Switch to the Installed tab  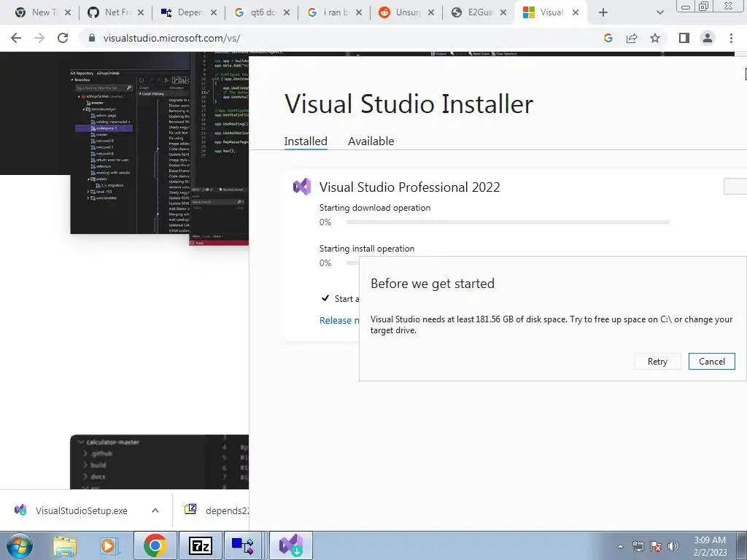(306, 141)
